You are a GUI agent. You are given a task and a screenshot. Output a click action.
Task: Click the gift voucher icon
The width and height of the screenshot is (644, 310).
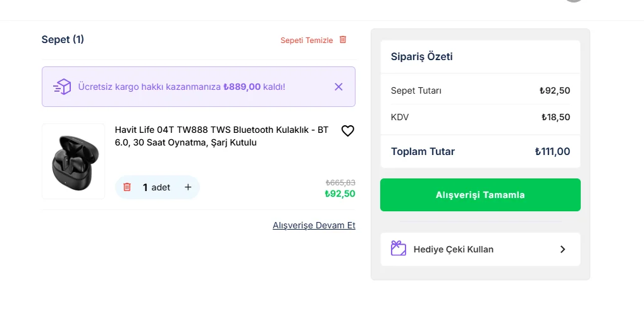point(398,249)
